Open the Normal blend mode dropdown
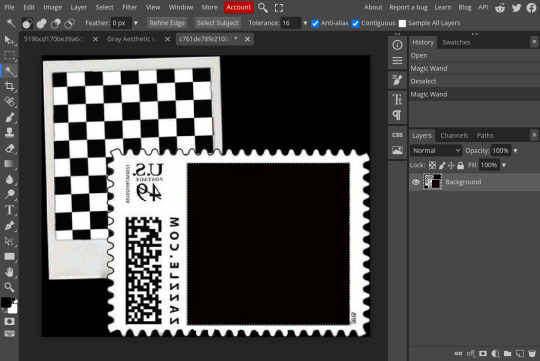The width and height of the screenshot is (540, 361). 436,151
